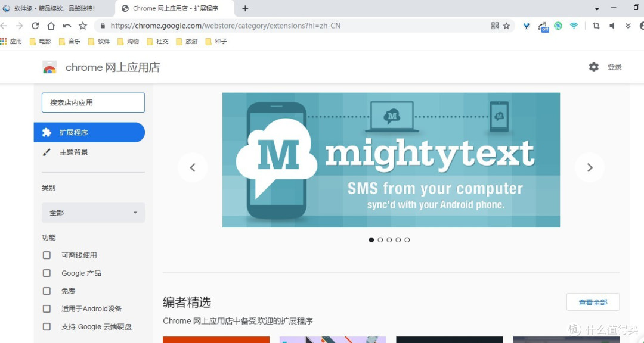Mute sound with speaker icon
Viewport: 644px width, 343px height.
pos(612,26)
